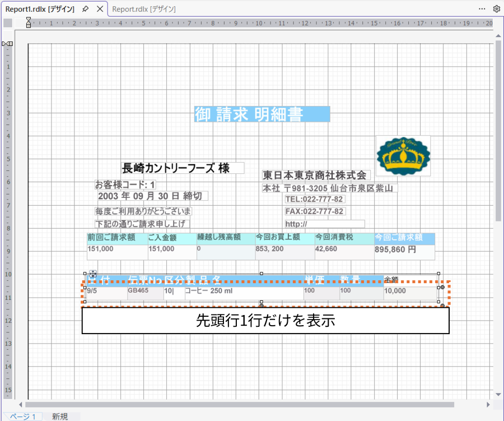Select the 御 請求 明細書 title textbox
504x421 pixels.
tap(261, 114)
